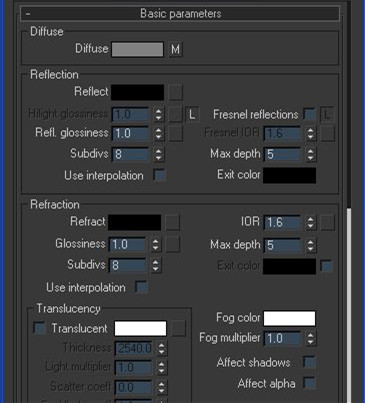Viewport: 365px width, 403px height.
Task: Toggle the Hilight glossiness L lock button
Action: point(192,114)
